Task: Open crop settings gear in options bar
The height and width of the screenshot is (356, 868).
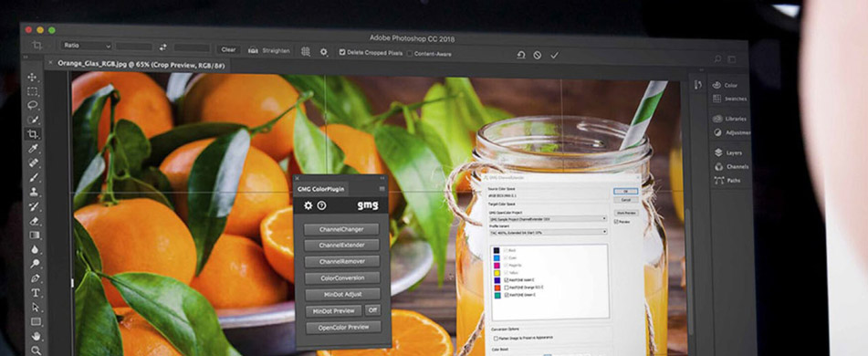Action: click(324, 52)
